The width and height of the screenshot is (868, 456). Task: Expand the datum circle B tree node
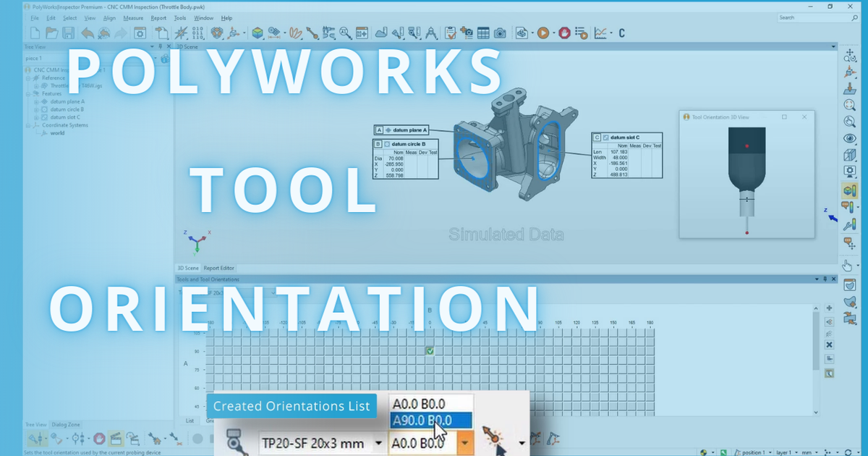[37, 109]
